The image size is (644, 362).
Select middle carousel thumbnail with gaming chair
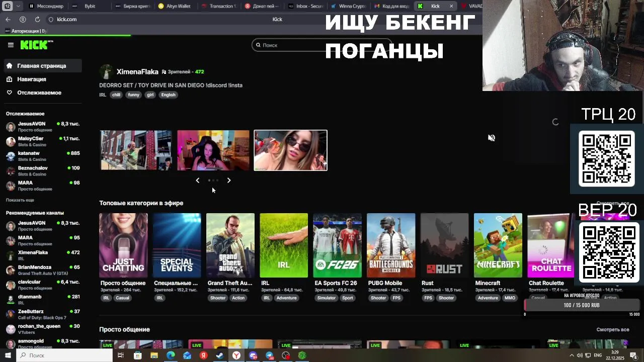(213, 150)
